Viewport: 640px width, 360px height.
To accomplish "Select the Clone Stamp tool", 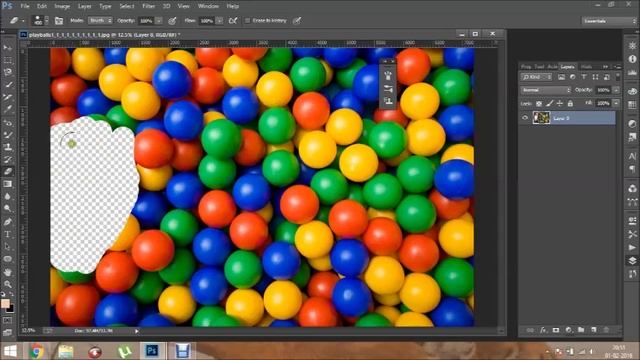I will click(x=7, y=147).
